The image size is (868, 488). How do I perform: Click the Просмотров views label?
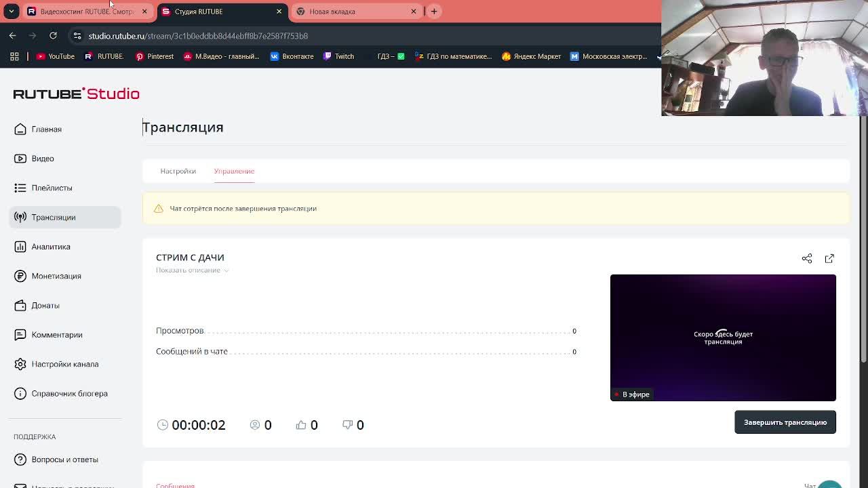pos(180,331)
